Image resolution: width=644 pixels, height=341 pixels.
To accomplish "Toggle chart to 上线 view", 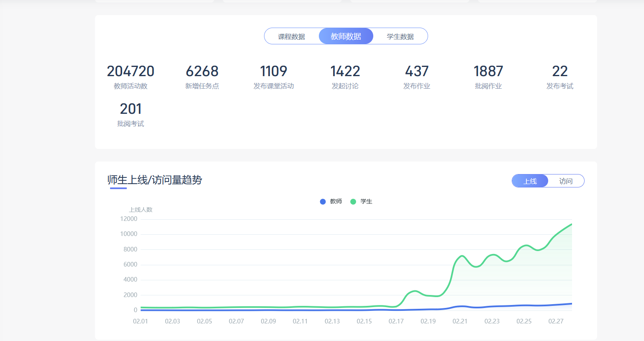I will (530, 181).
